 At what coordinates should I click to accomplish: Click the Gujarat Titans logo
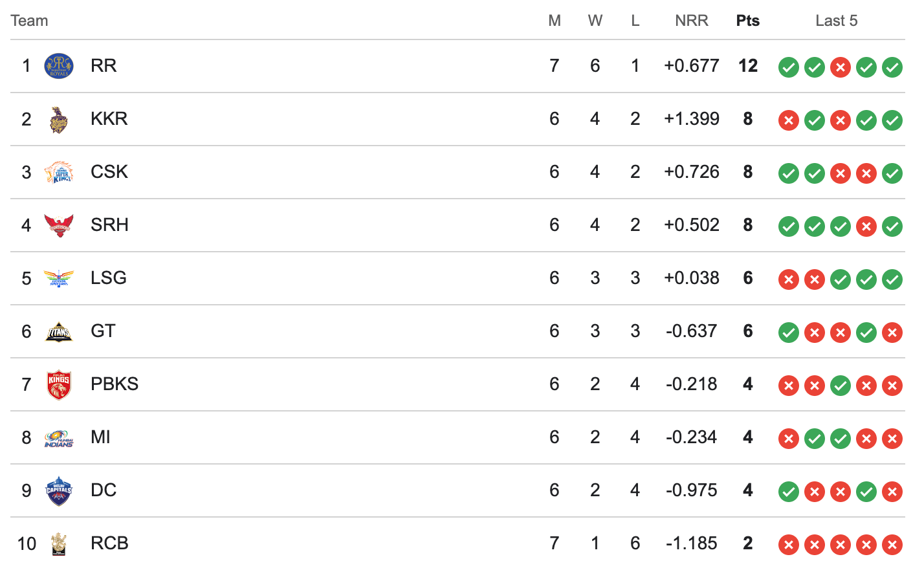(x=59, y=331)
